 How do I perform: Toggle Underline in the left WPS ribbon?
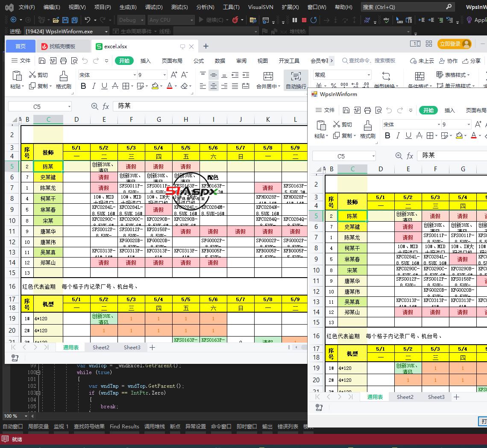[104, 86]
